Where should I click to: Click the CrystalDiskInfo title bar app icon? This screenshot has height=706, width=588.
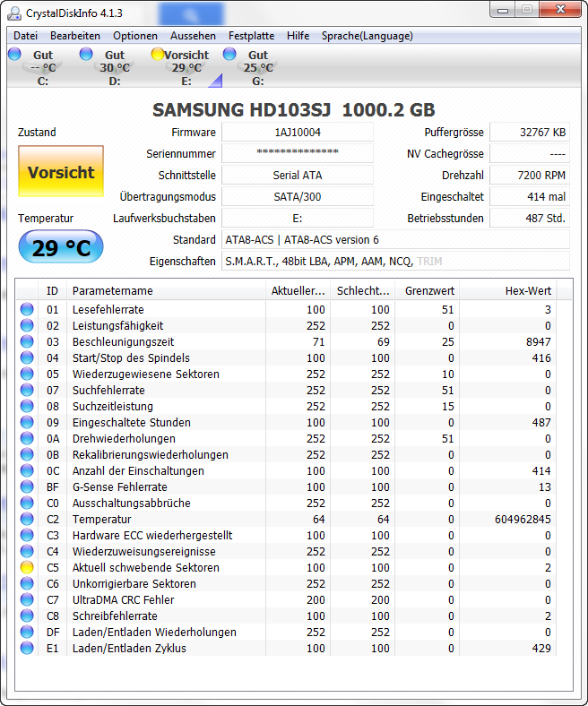click(x=14, y=13)
